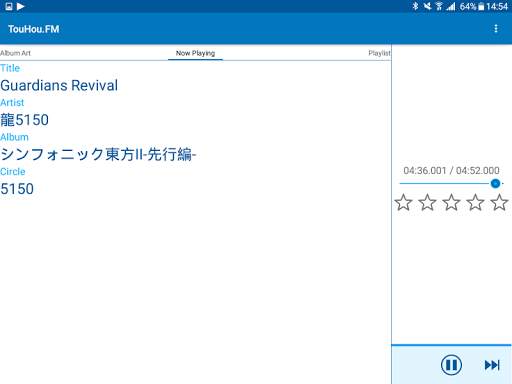Tap the muted sound status icon
Image resolution: width=512 pixels, height=384 pixels.
427,6
